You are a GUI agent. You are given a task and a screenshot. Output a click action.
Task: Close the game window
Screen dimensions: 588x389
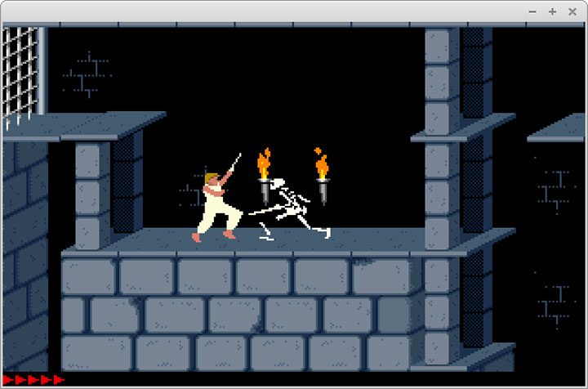click(571, 11)
